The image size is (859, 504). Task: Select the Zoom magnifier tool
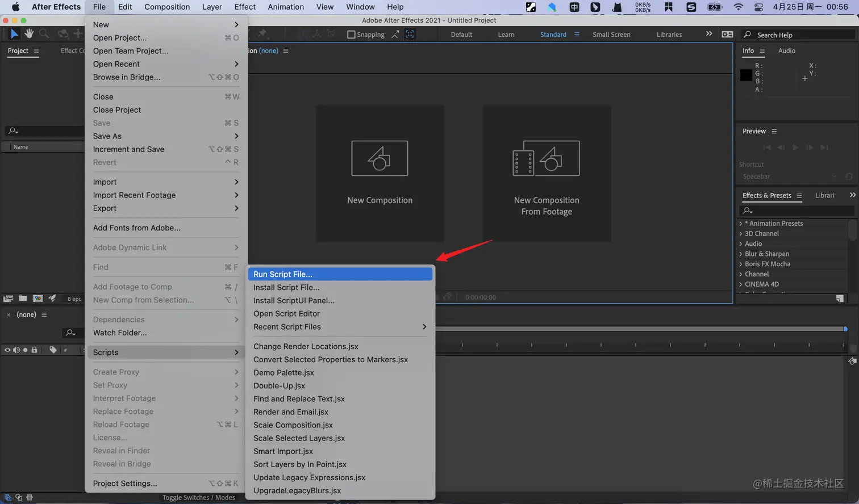tap(44, 34)
